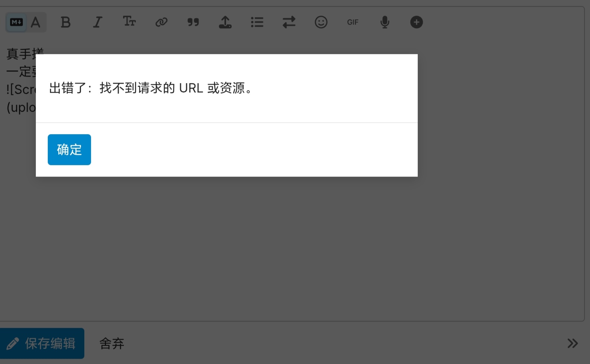Open the emoji picker

click(x=321, y=22)
